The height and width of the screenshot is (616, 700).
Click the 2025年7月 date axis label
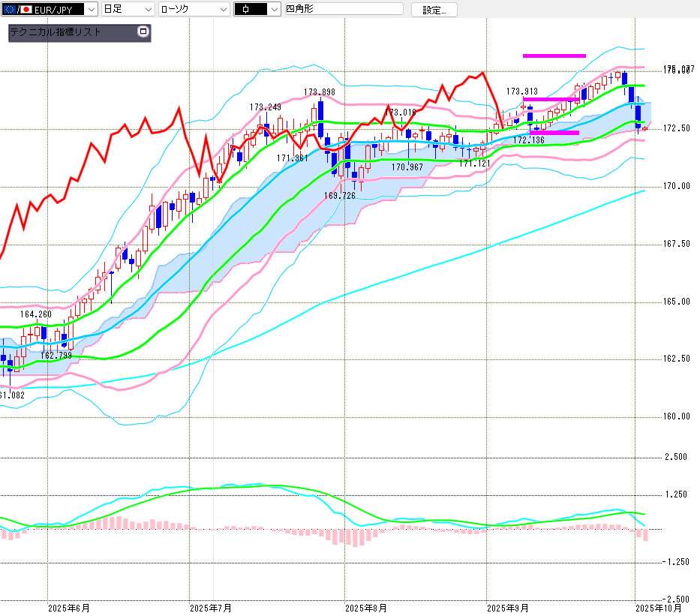(x=211, y=608)
